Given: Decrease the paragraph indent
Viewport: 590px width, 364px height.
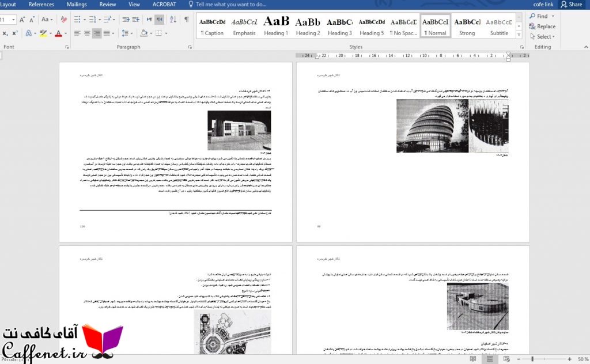Looking at the screenshot, I should 126,20.
